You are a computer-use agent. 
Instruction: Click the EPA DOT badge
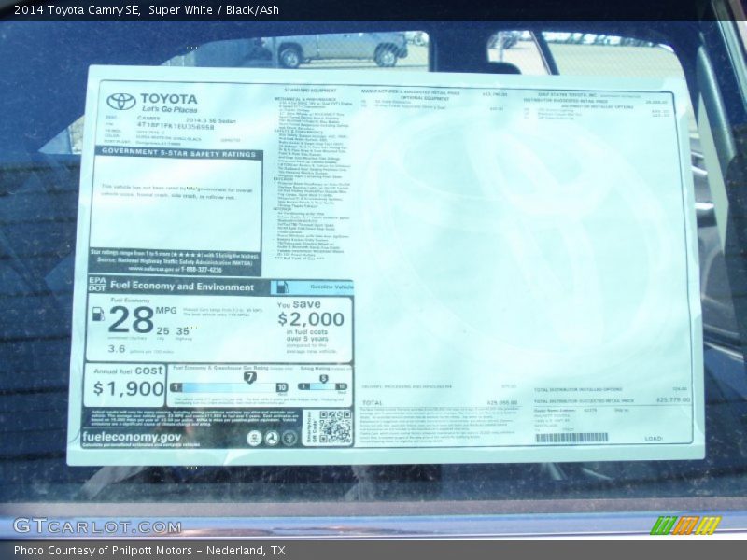(x=97, y=285)
